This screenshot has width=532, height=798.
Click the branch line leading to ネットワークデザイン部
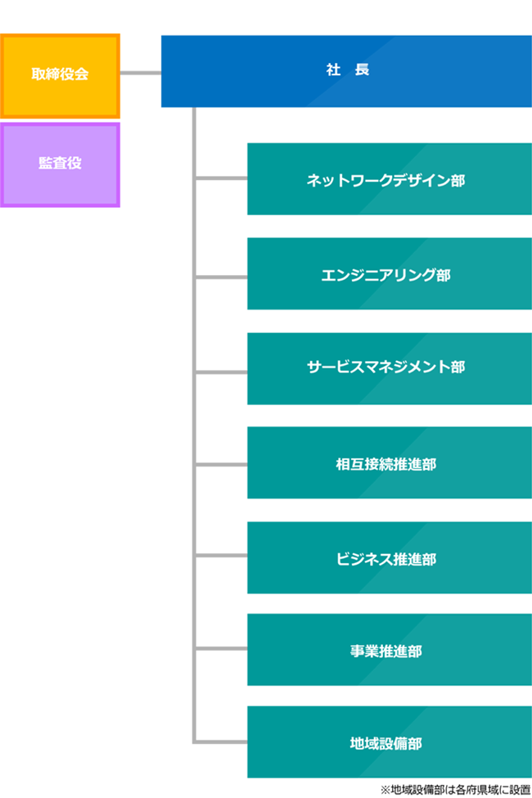point(222,178)
